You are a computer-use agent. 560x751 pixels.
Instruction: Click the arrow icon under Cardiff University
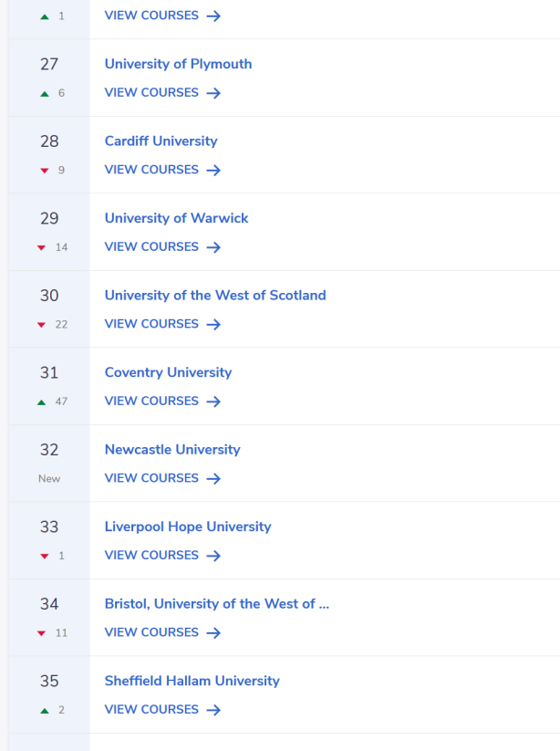pos(213,170)
